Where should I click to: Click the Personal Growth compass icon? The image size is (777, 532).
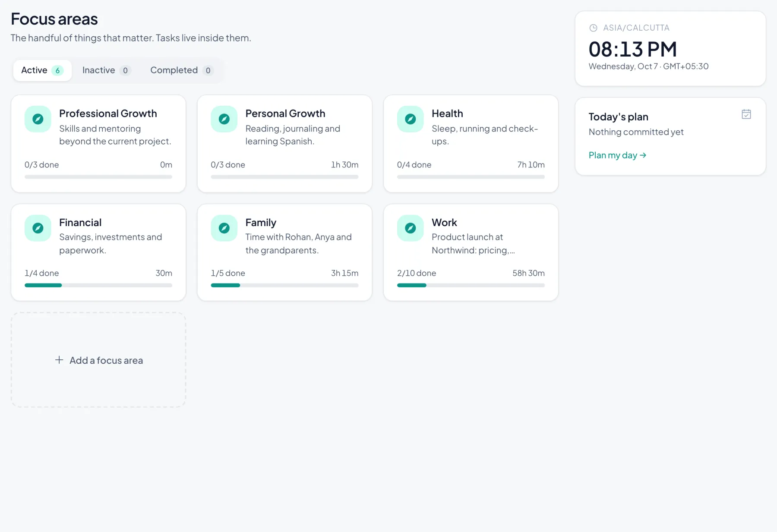coord(224,119)
